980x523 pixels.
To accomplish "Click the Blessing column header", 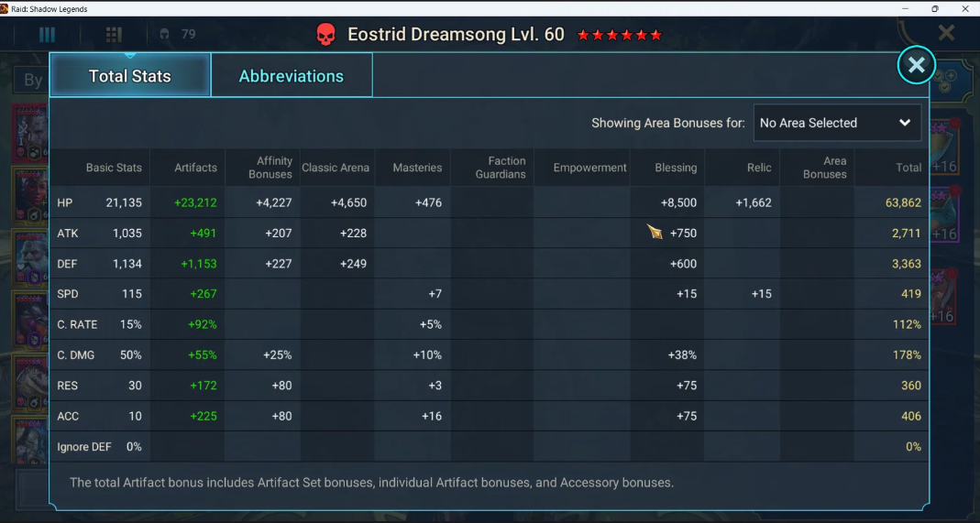I will coord(676,168).
